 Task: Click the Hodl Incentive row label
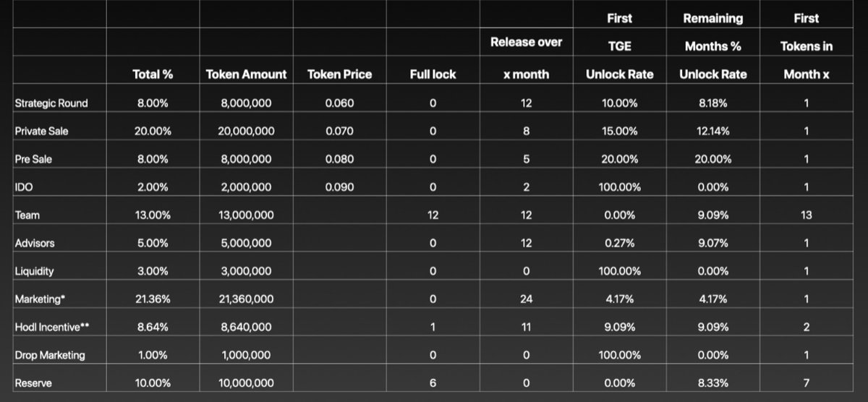coord(51,328)
